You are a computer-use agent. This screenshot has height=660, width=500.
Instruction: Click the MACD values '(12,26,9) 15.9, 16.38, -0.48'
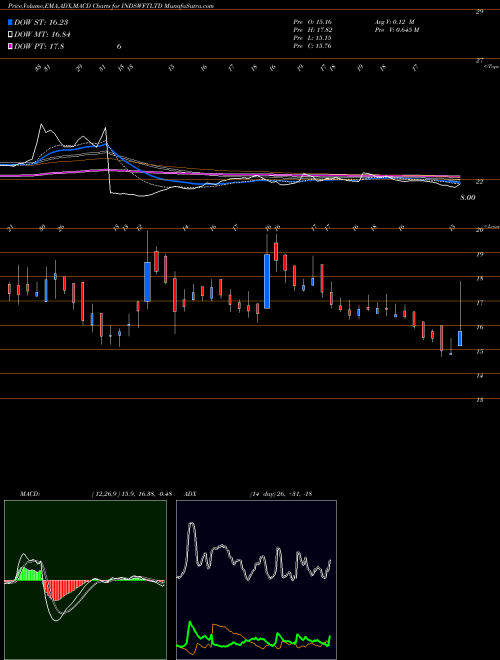[x=131, y=494]
